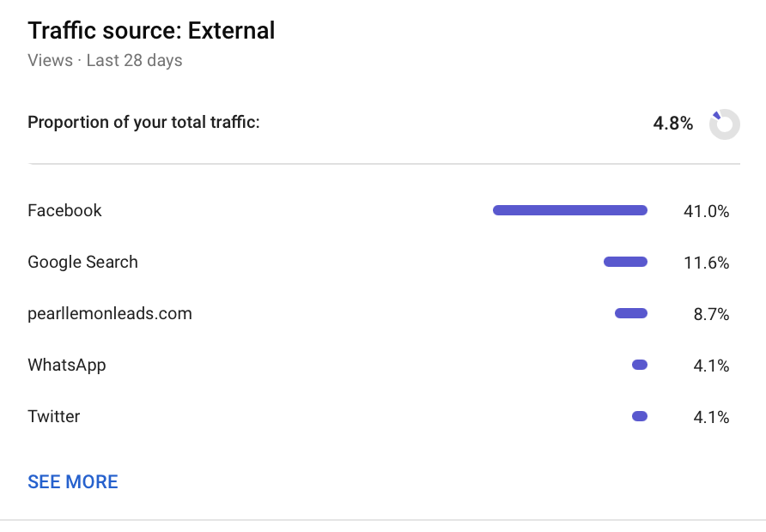Click the 4.1% WhatsApp percentage

tap(711, 366)
